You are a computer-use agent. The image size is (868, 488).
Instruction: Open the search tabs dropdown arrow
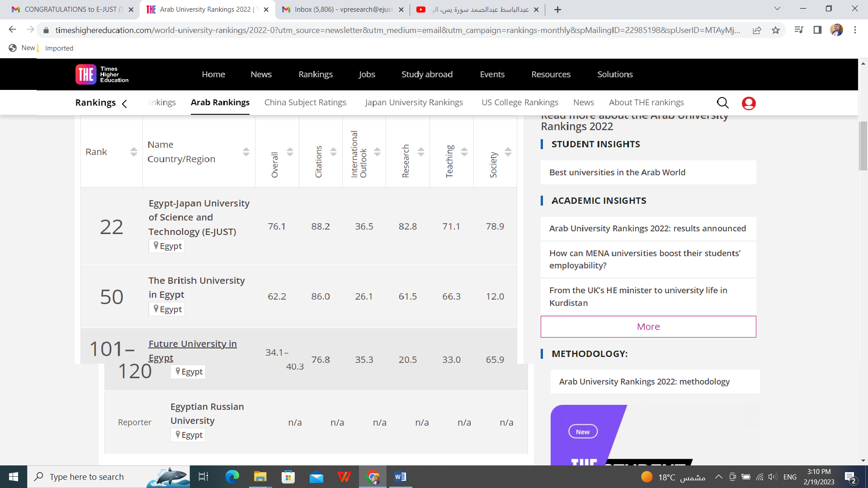(777, 9)
